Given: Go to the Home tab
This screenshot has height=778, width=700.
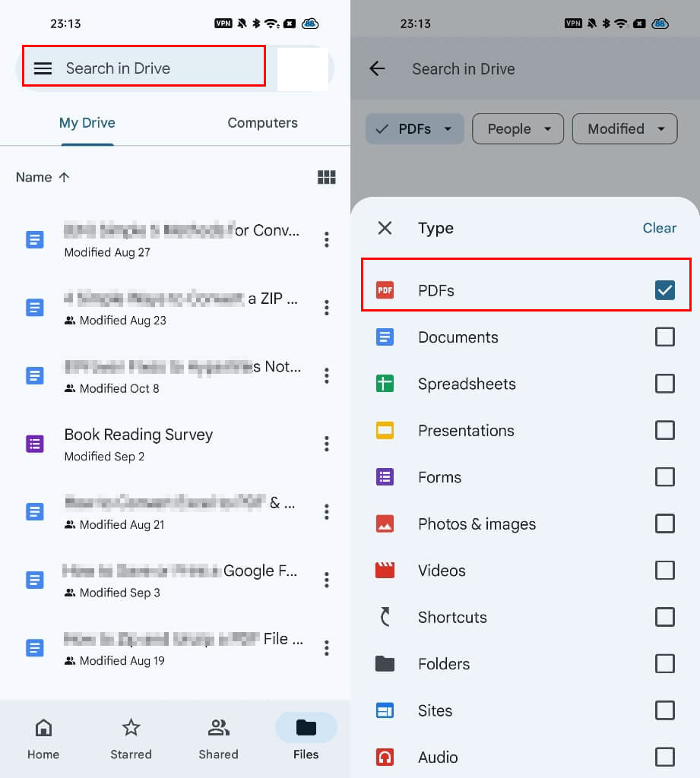Looking at the screenshot, I should (43, 739).
